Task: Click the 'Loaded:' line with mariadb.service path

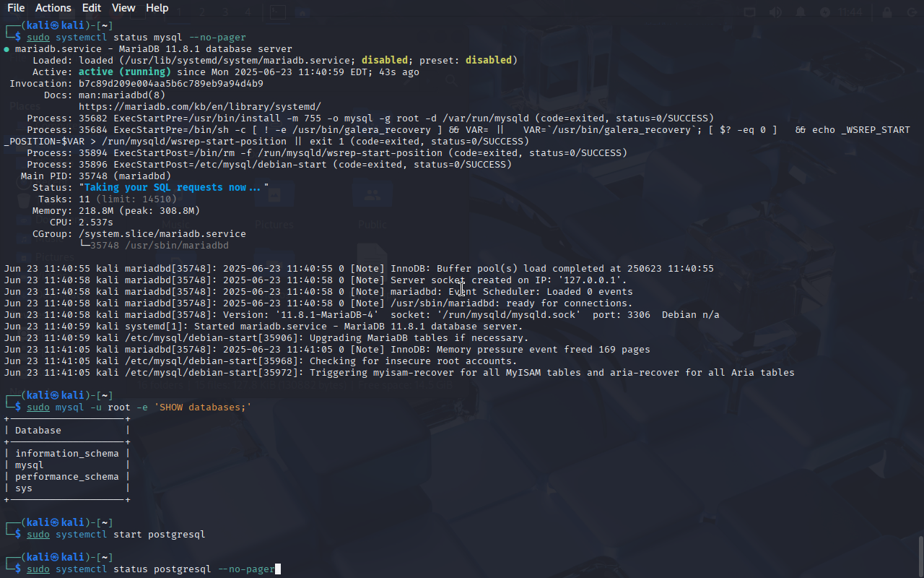Action: 275,60
